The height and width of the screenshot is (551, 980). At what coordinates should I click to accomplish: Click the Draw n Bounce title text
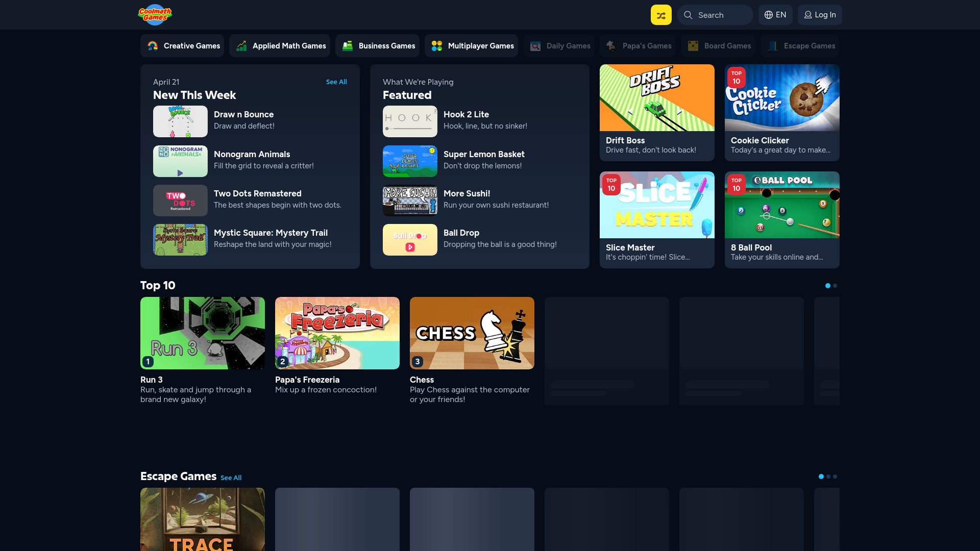(x=243, y=114)
